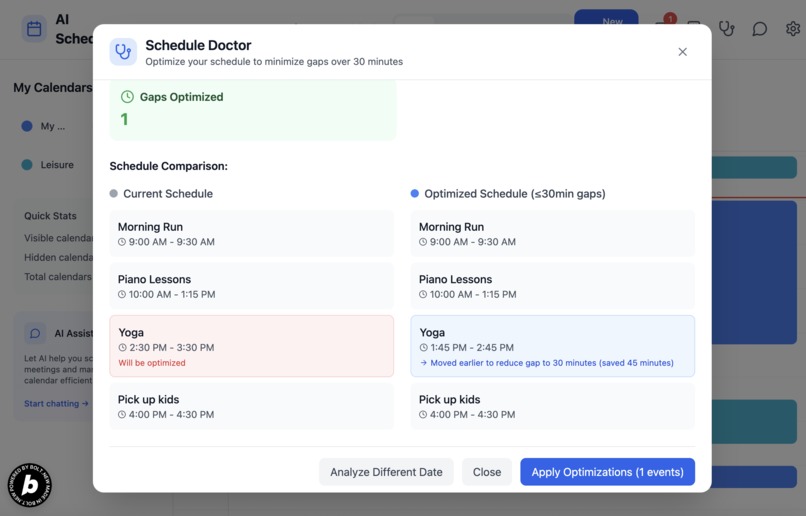The width and height of the screenshot is (806, 516).
Task: Click the Gaps Optimized count 1
Action: [124, 119]
